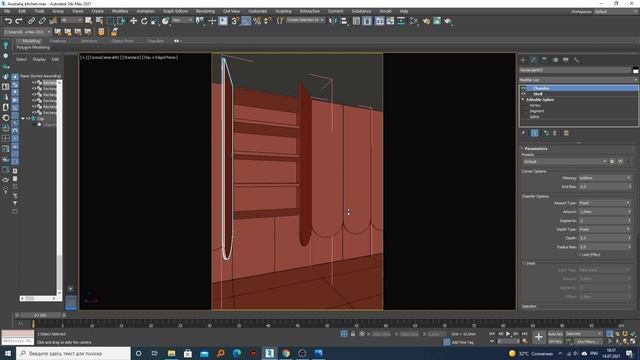Activate the Select and Link tool
Image resolution: width=640 pixels, height=360 pixels.
point(31,21)
